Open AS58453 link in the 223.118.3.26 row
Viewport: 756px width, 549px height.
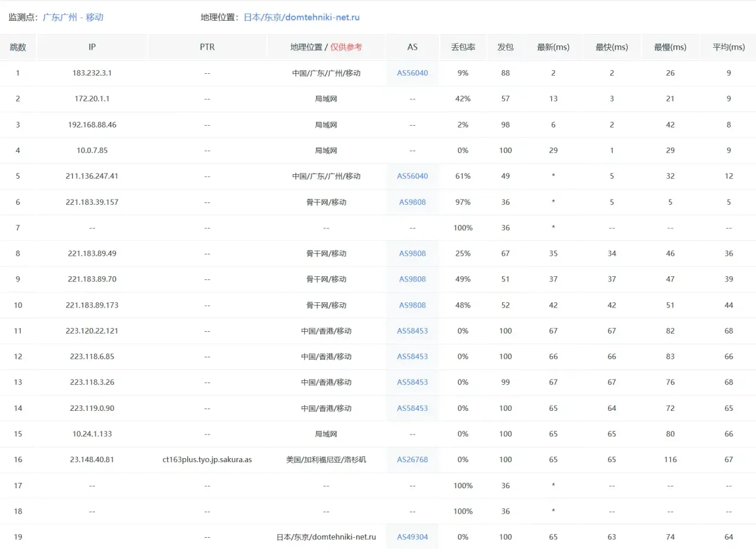412,382
